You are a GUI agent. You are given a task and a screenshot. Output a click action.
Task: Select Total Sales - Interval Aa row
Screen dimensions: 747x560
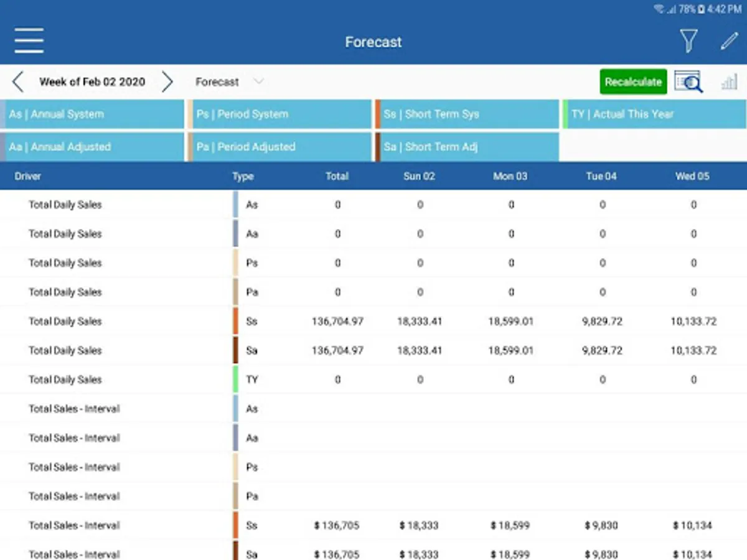374,438
